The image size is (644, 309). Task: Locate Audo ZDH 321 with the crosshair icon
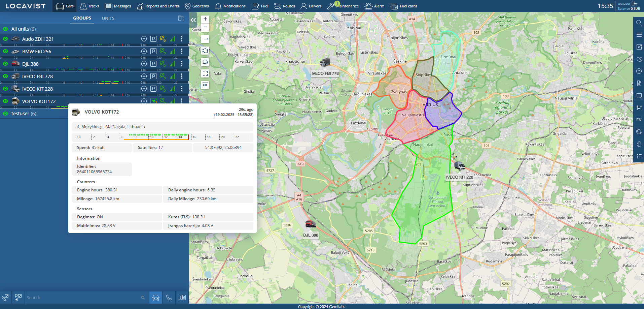point(144,39)
